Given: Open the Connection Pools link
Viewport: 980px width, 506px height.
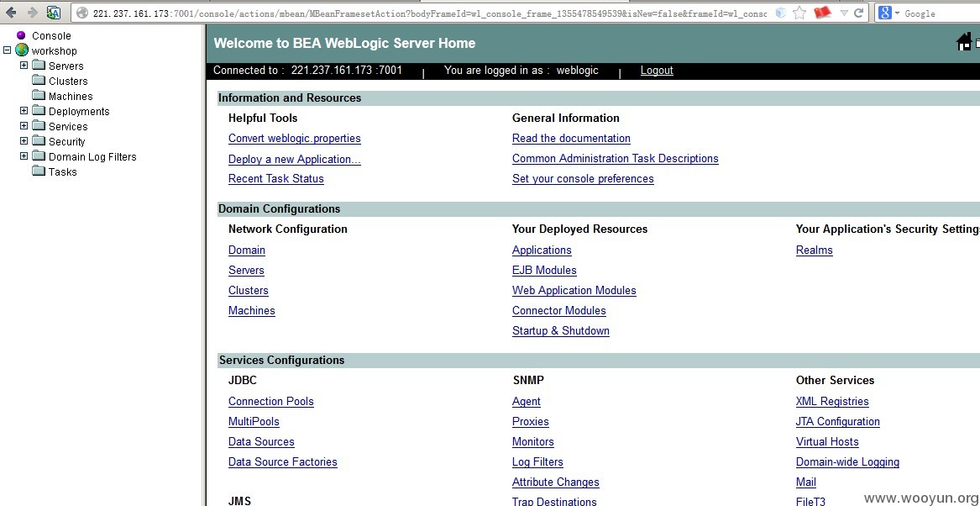Looking at the screenshot, I should tap(271, 402).
